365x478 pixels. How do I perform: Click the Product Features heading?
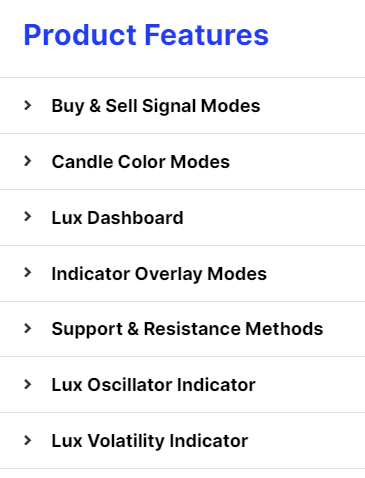[x=146, y=35]
